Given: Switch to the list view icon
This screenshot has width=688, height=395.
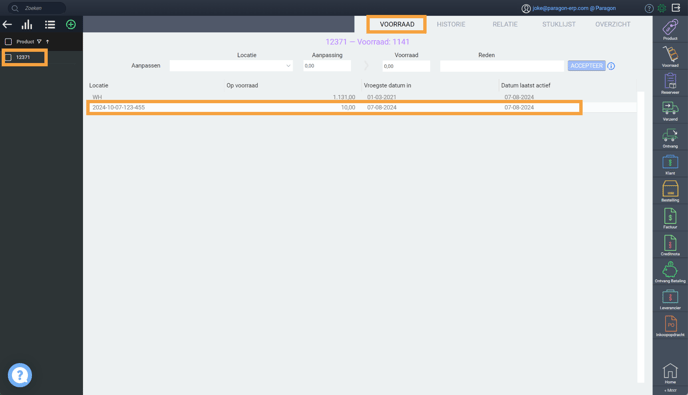Looking at the screenshot, I should tap(50, 25).
